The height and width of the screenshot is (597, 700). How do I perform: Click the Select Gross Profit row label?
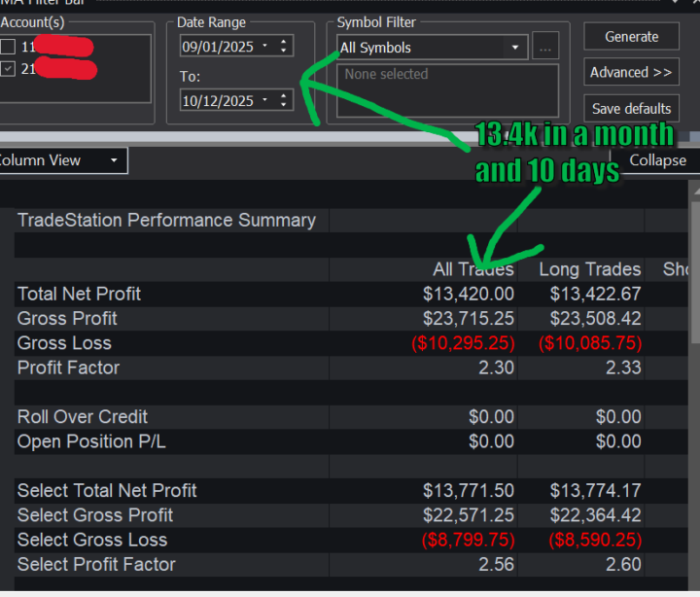(94, 515)
